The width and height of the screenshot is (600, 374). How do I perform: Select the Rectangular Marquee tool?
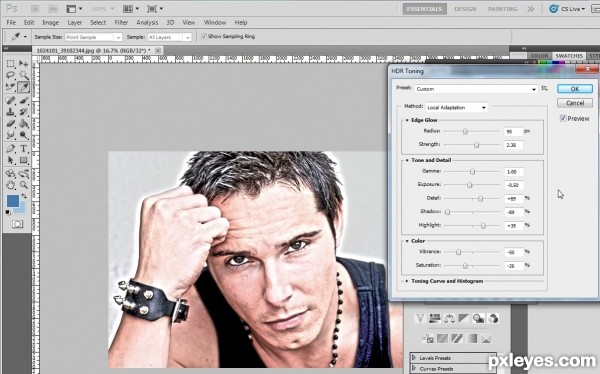10,64
